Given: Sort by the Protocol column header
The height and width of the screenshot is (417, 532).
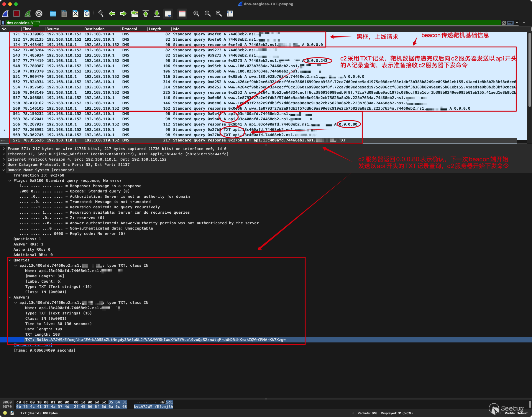Looking at the screenshot, I should pyautogui.click(x=129, y=29).
